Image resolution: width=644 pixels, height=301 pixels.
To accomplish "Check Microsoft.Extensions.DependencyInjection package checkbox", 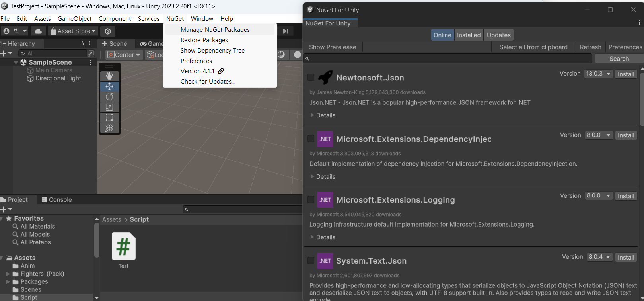I will tap(311, 139).
